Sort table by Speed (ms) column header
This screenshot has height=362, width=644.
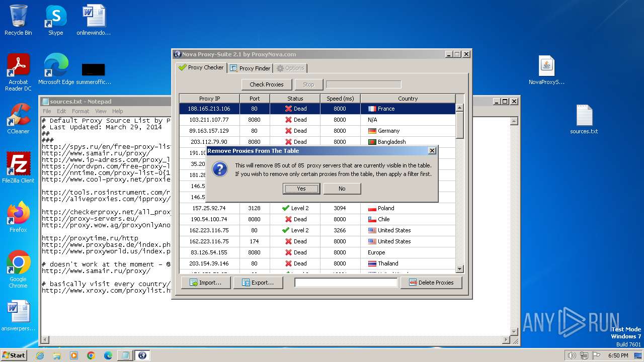pyautogui.click(x=340, y=99)
